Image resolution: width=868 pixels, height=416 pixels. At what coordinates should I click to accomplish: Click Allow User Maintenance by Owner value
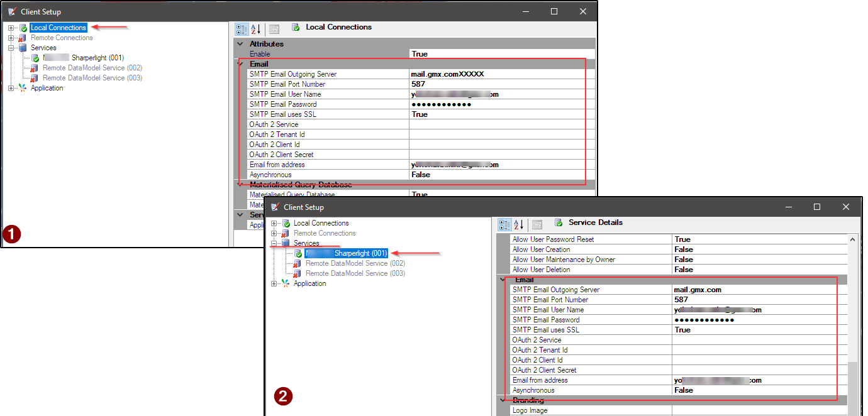[x=759, y=260]
